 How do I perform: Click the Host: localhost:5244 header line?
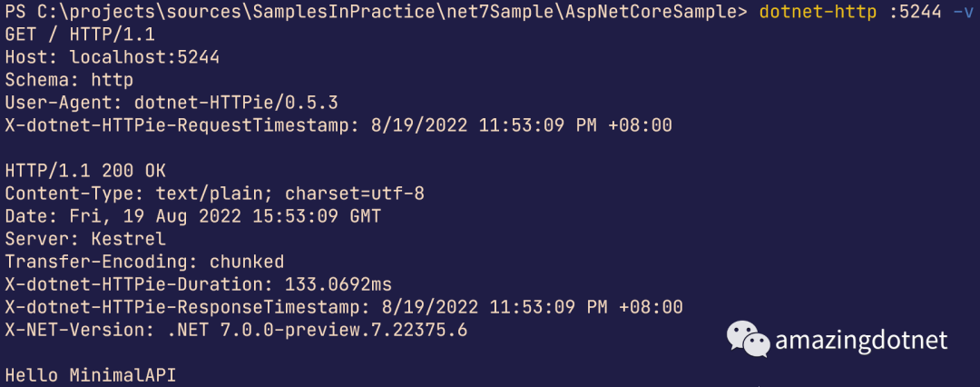click(112, 57)
